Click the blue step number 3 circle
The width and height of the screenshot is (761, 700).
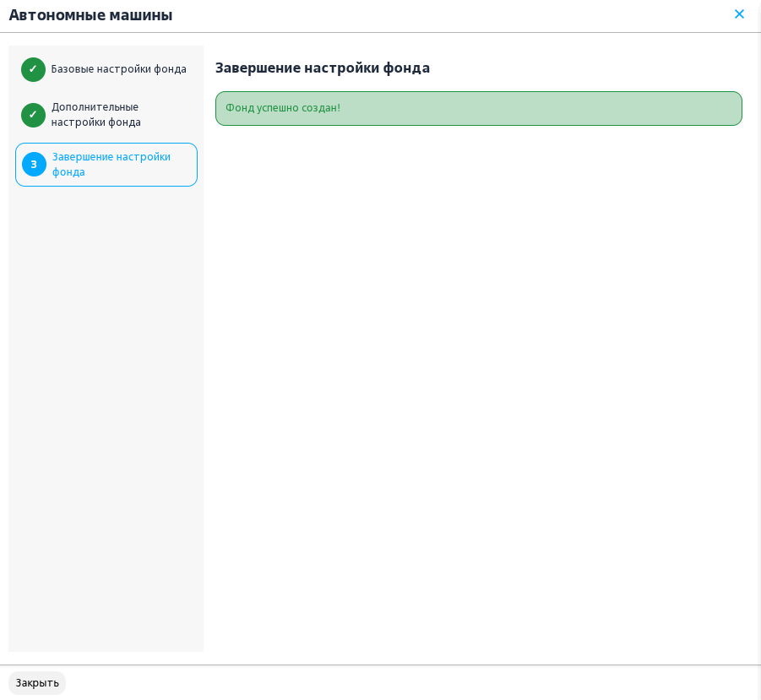[x=34, y=165]
